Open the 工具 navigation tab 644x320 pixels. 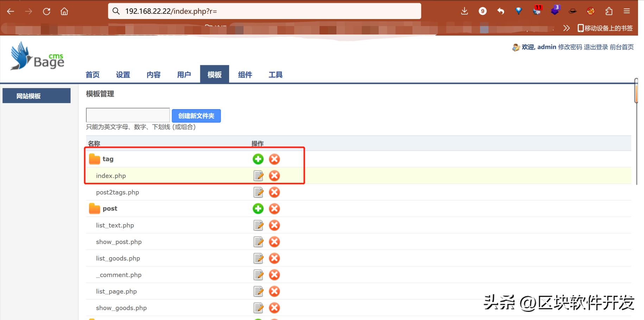click(x=276, y=75)
